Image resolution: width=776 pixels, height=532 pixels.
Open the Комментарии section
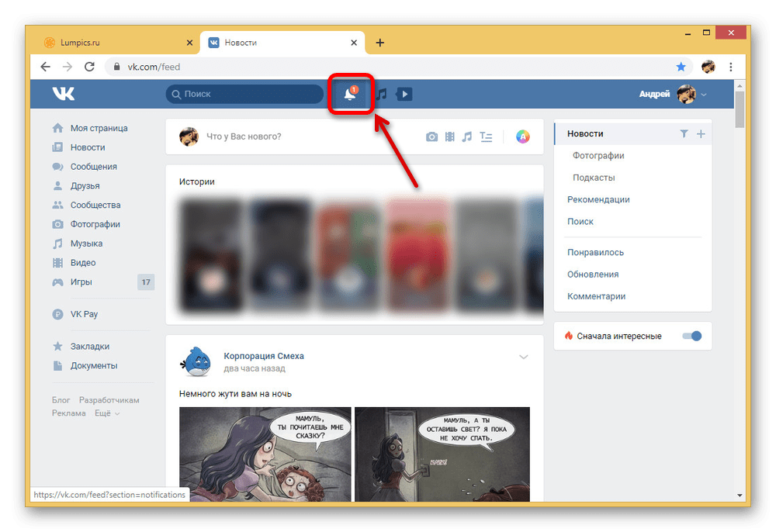click(x=596, y=296)
